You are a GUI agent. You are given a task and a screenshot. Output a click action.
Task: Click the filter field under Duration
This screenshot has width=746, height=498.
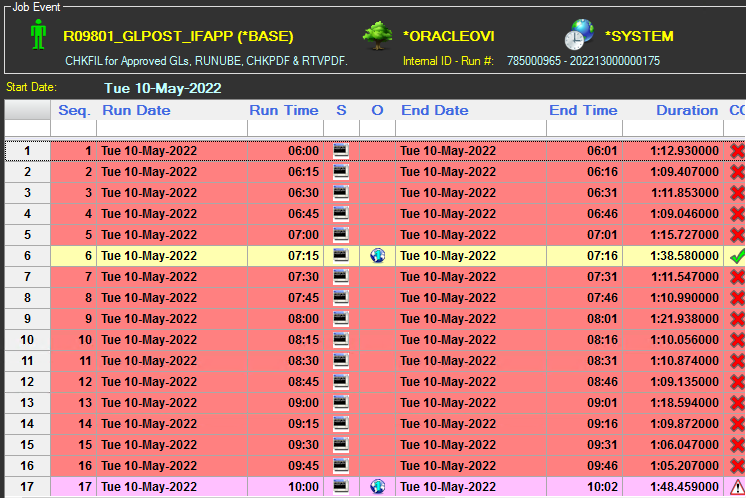672,129
